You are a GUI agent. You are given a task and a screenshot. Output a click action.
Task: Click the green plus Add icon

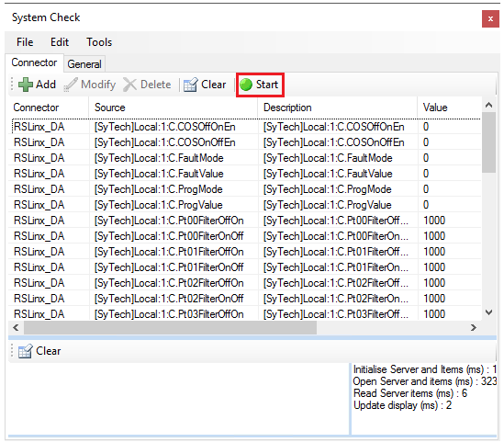point(26,85)
